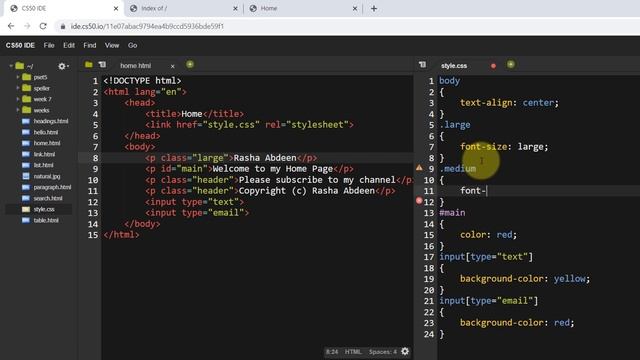This screenshot has width=640, height=360.
Task: Open the Go menu
Action: click(x=133, y=45)
